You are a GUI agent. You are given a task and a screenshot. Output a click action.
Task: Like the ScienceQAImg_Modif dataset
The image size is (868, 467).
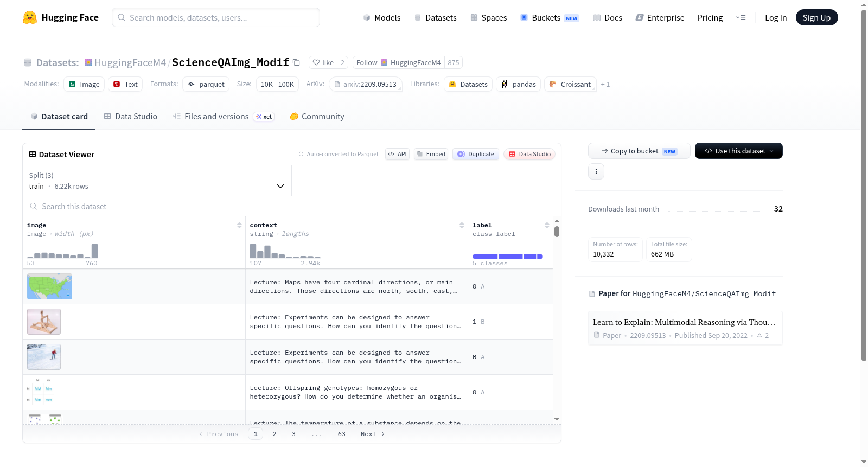323,62
